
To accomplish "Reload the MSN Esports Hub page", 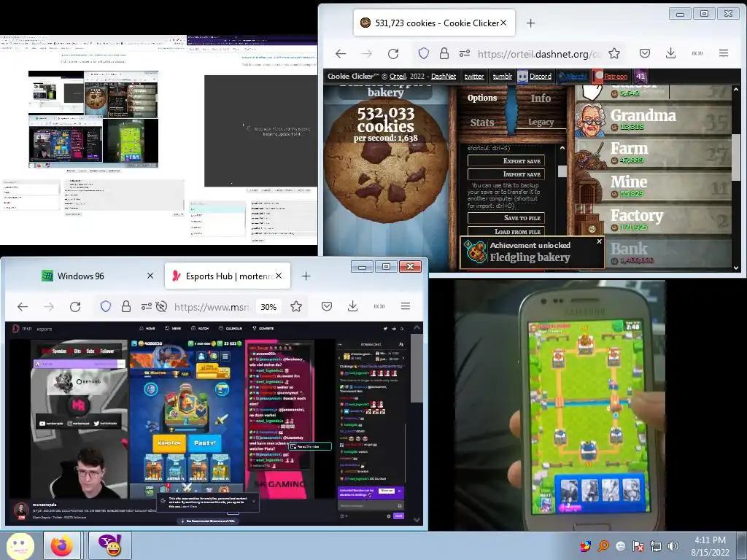I will tap(75, 307).
